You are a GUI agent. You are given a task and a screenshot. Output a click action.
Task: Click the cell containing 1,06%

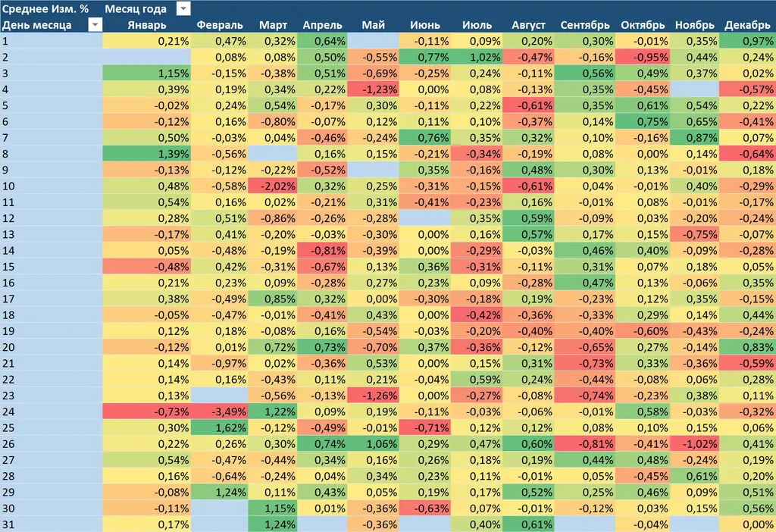pyautogui.click(x=374, y=444)
